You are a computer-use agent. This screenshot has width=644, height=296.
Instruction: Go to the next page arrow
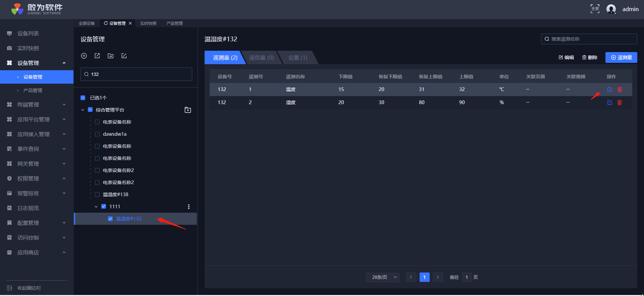click(438, 277)
